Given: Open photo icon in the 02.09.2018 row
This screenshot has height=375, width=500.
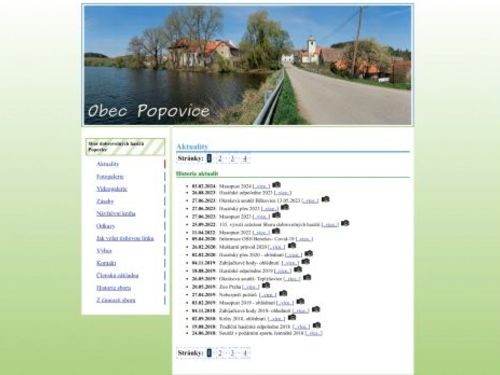Looking at the screenshot, I should tap(292, 317).
